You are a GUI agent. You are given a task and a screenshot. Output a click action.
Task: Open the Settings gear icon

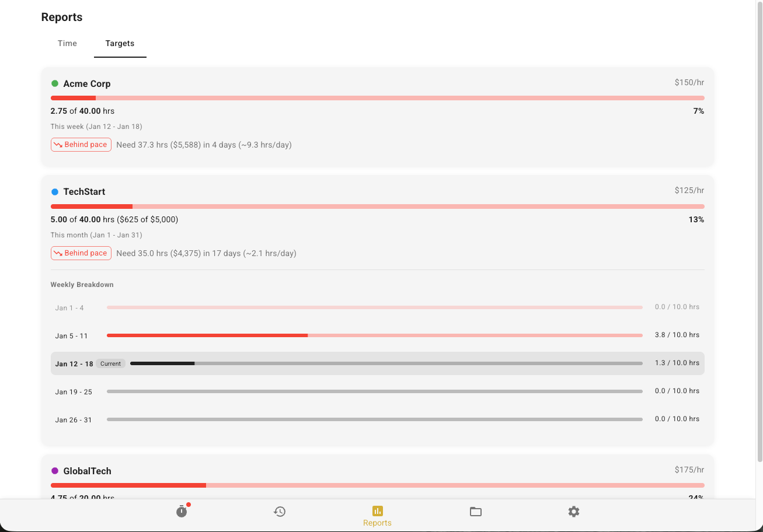pos(574,512)
